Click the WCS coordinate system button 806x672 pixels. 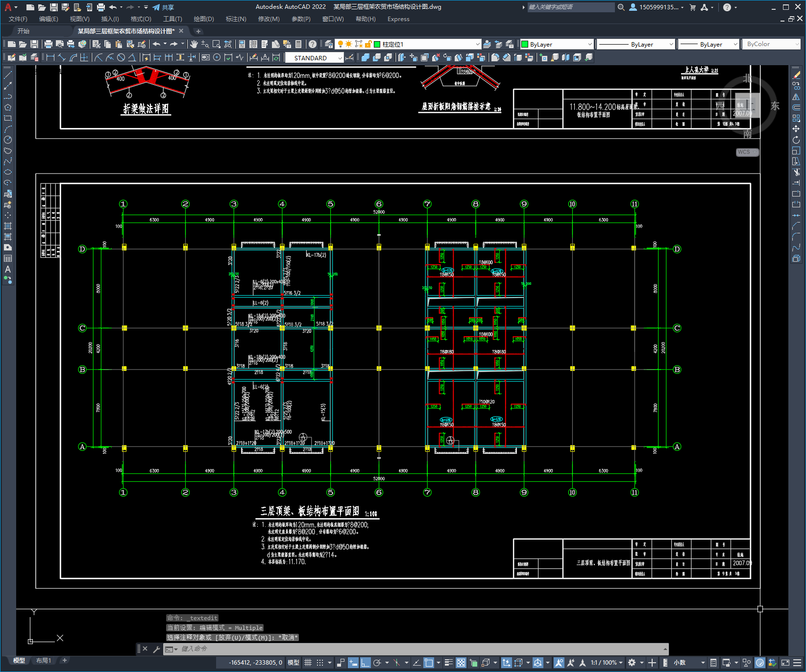click(747, 152)
